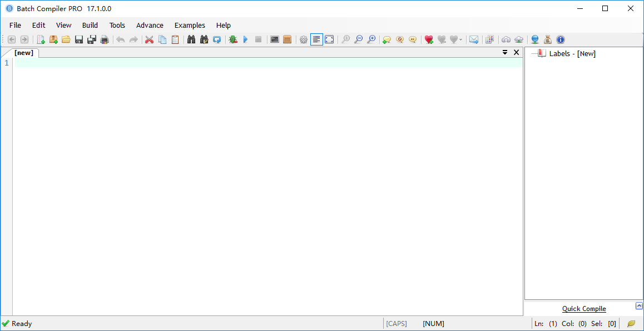Click the globe website icon
Viewport: 644px width, 331px height.
click(535, 40)
